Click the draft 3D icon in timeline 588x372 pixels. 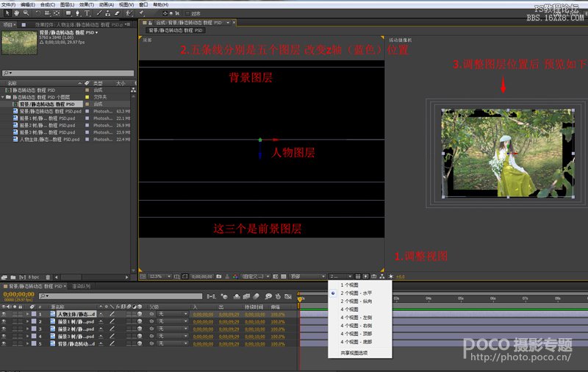pos(224,296)
